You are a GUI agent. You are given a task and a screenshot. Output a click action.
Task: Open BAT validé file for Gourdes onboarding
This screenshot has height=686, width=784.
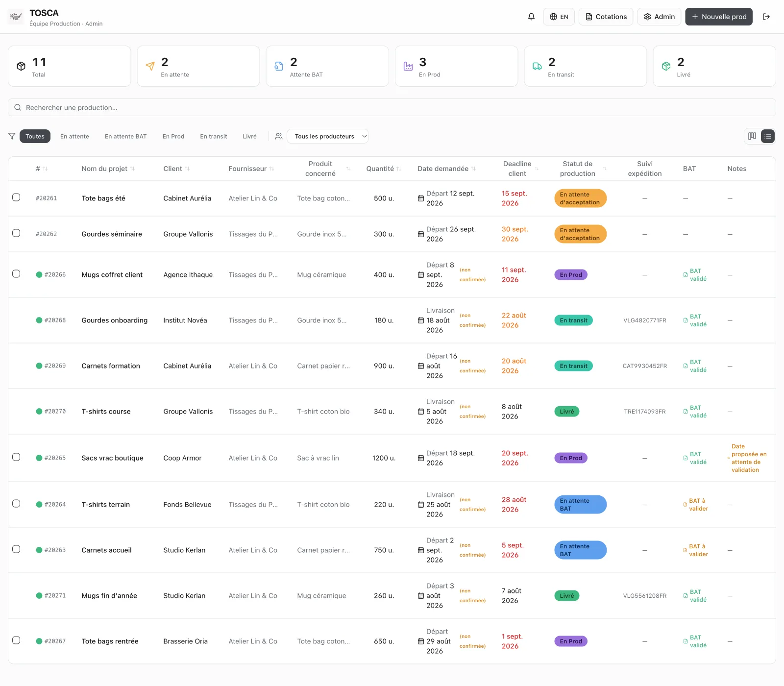pyautogui.click(x=695, y=320)
